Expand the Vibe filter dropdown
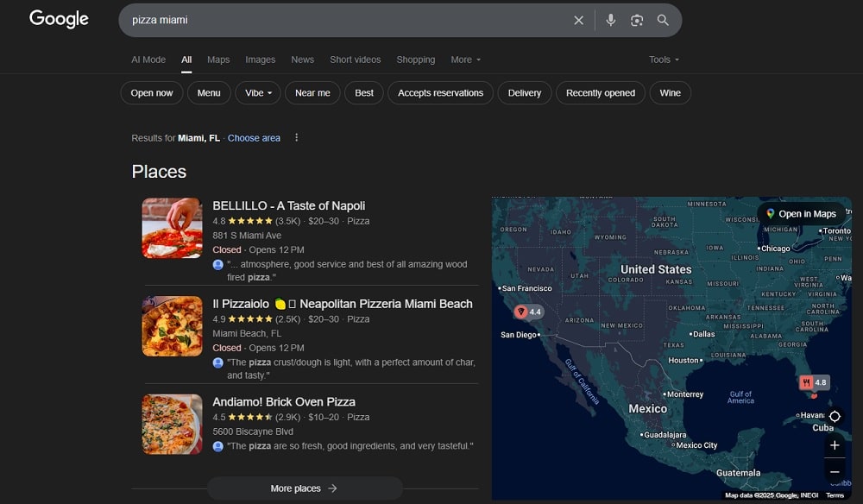 258,93
